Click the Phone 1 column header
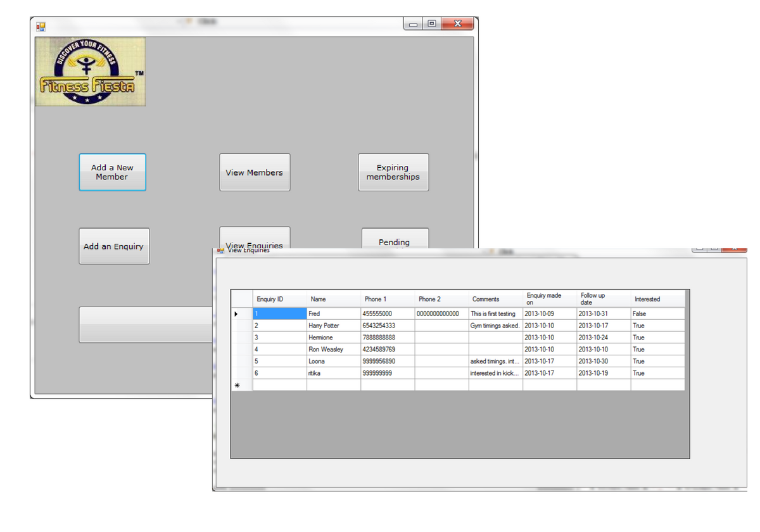This screenshot has width=760, height=532. pos(387,299)
